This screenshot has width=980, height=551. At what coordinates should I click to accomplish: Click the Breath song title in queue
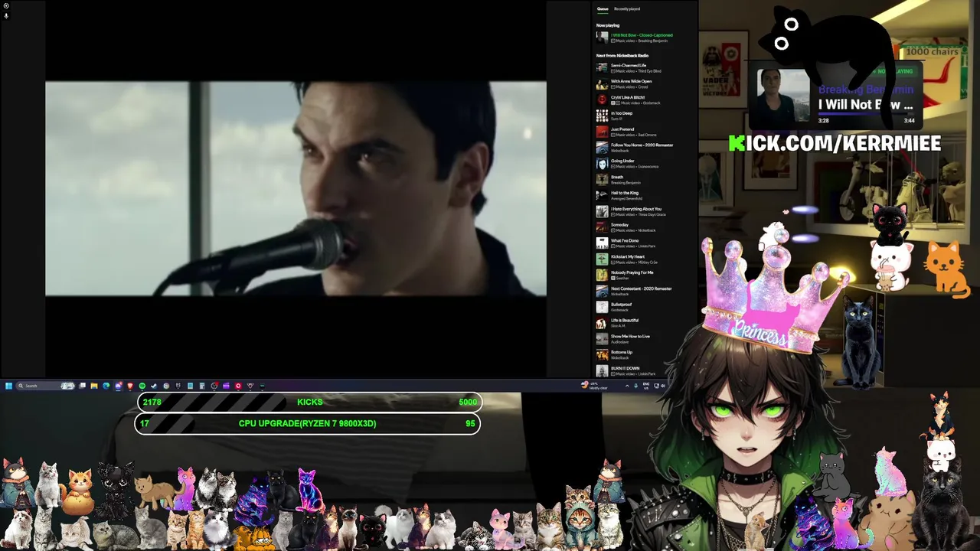617,177
